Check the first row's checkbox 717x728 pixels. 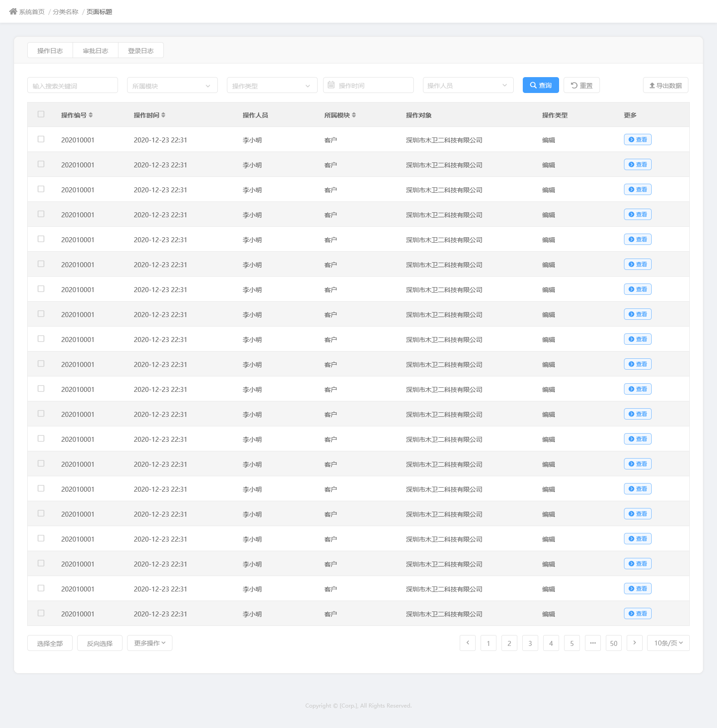(41, 139)
